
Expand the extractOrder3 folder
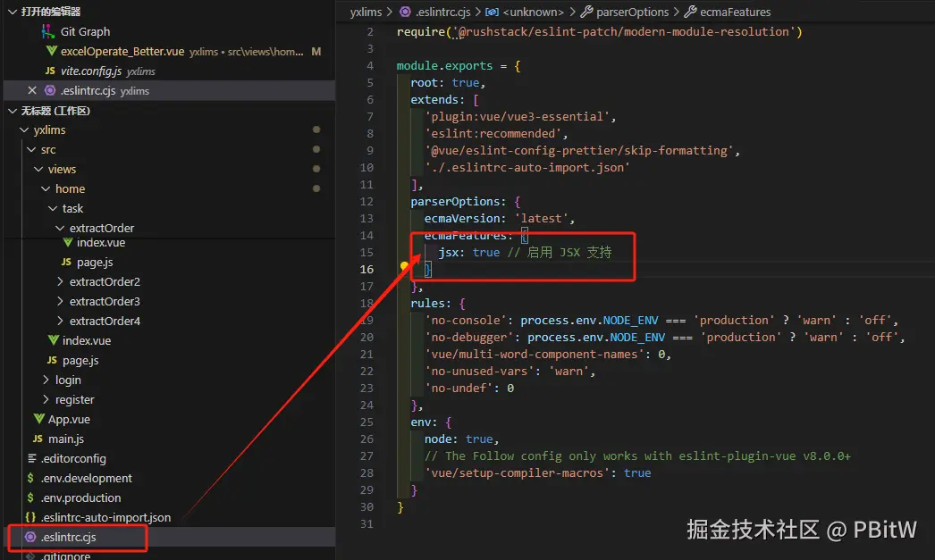[60, 301]
